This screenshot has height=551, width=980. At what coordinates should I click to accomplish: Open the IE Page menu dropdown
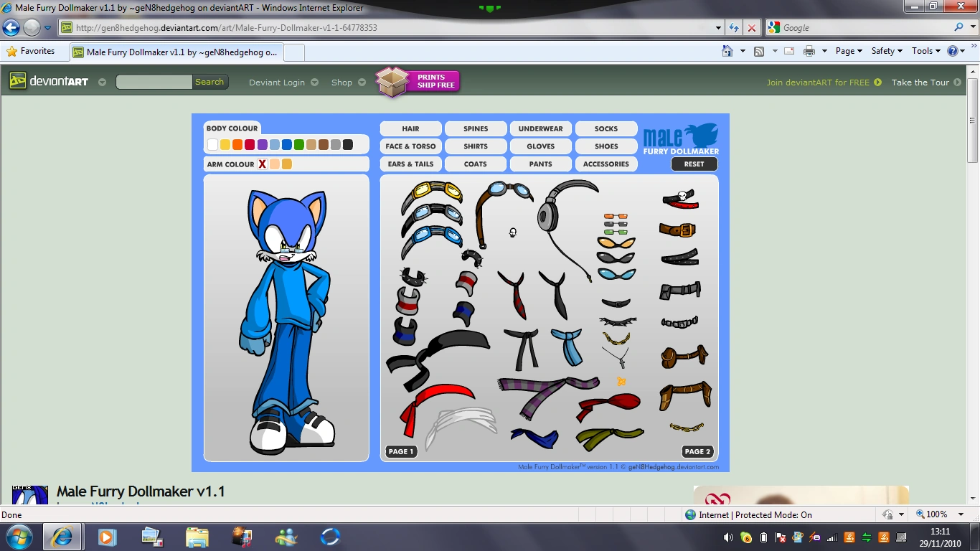pos(848,51)
